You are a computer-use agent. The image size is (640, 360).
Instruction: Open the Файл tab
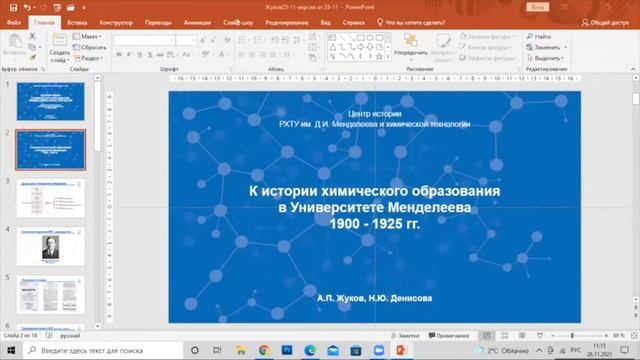click(x=13, y=22)
